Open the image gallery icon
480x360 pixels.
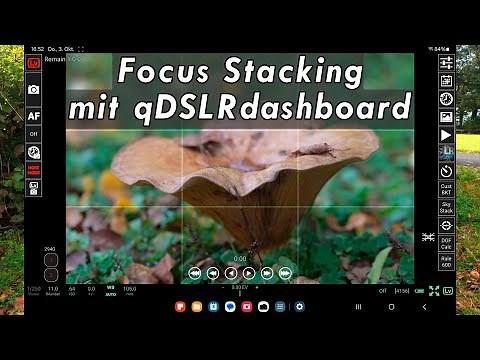(446, 117)
